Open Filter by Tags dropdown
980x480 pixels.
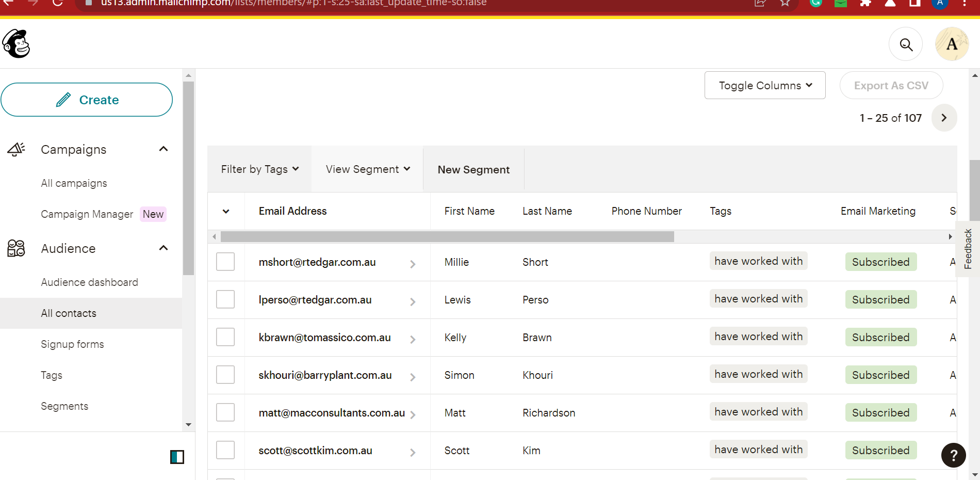pyautogui.click(x=260, y=169)
